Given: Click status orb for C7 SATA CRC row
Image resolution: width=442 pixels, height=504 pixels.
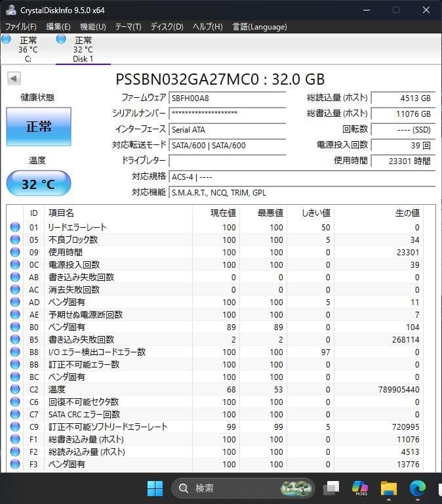Looking at the screenshot, I should 15,414.
